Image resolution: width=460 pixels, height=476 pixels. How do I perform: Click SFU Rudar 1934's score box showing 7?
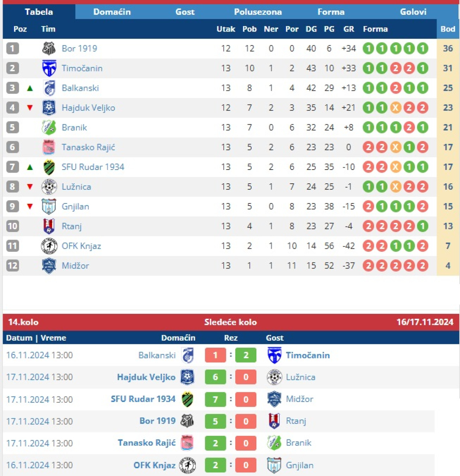[x=215, y=399]
